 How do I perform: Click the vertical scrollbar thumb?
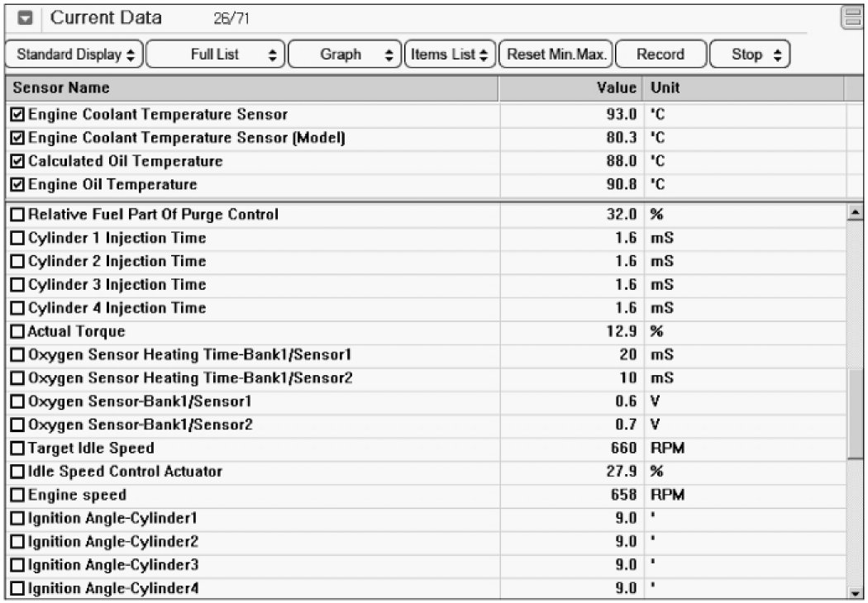click(x=855, y=413)
